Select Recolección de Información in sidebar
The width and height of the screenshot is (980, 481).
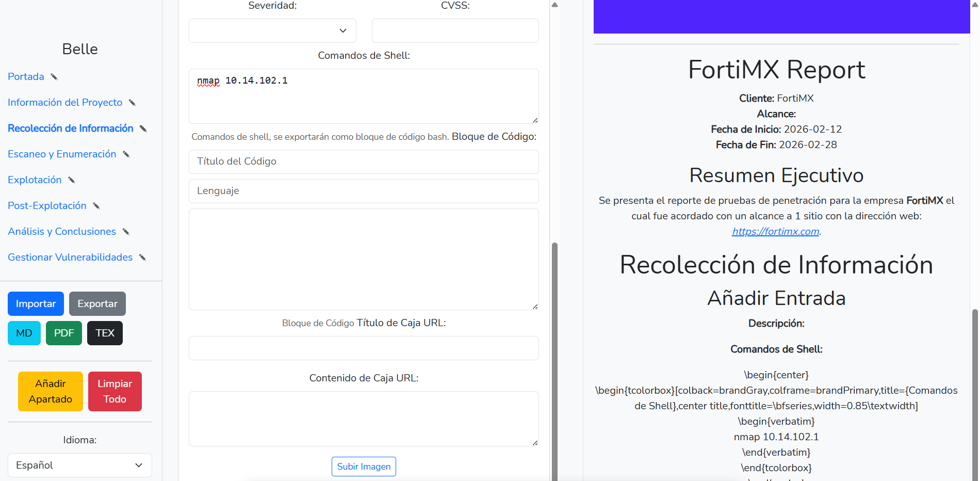[71, 128]
